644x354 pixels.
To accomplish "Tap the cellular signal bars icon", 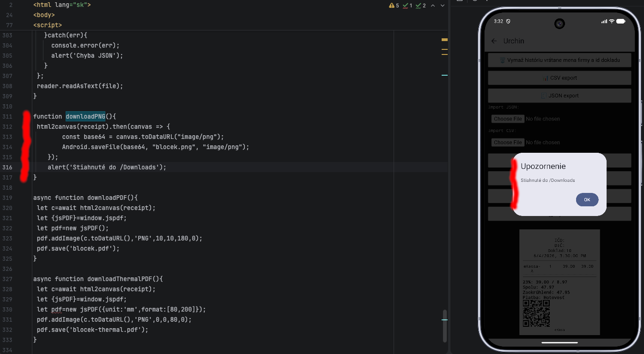I will click(604, 21).
